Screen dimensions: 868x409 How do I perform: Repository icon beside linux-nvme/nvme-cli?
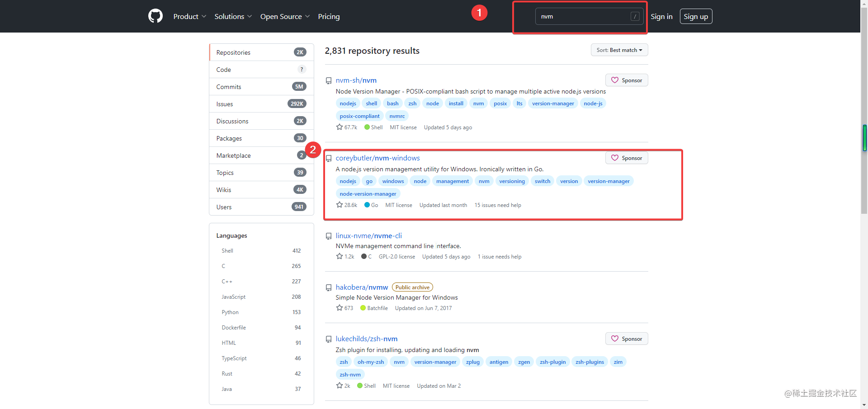coord(329,236)
